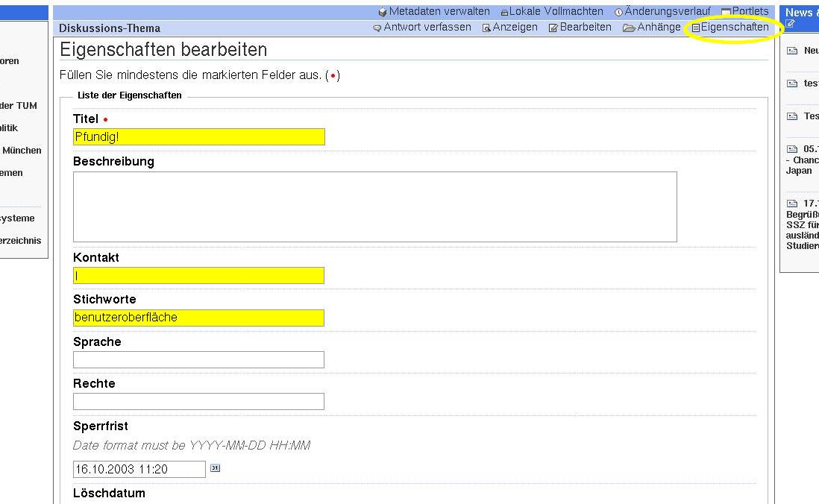Click the Sperrfrist date field
819x504 pixels.
coord(139,469)
